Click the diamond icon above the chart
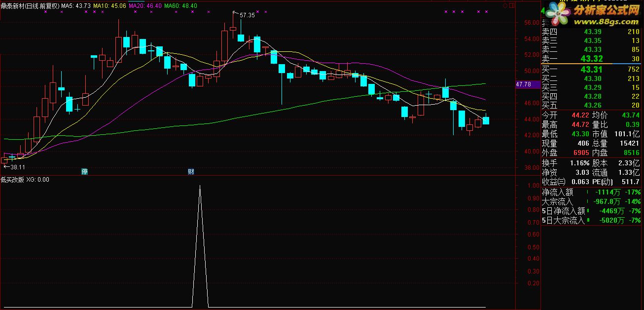The image size is (644, 310). pyautogui.click(x=505, y=5)
